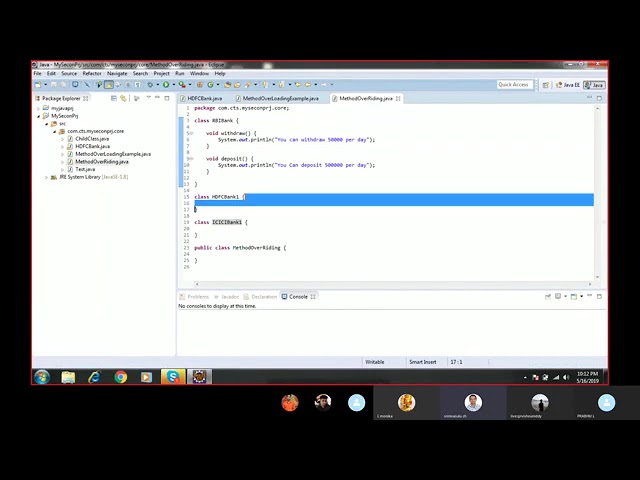Minimize the Package Explorer view
The height and width of the screenshot is (480, 640).
(x=158, y=98)
